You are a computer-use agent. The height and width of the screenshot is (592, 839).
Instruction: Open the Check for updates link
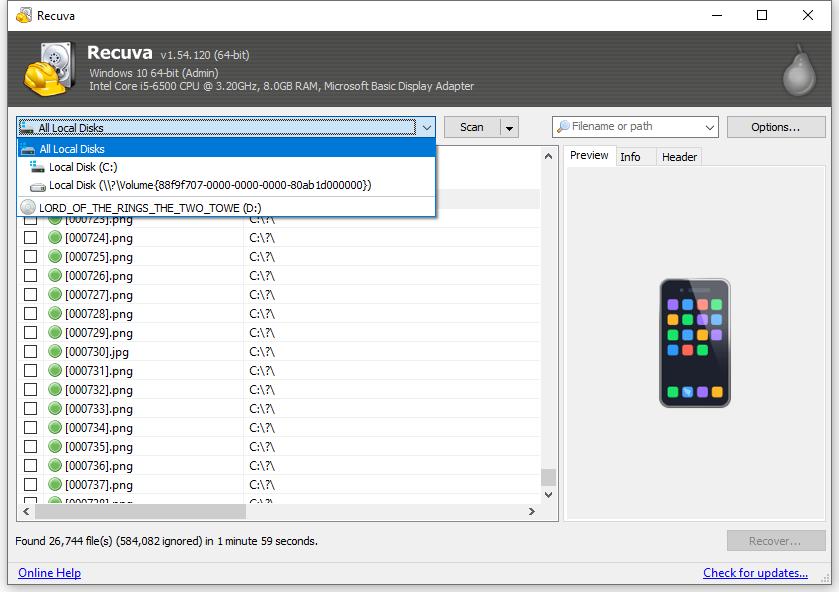click(x=755, y=573)
